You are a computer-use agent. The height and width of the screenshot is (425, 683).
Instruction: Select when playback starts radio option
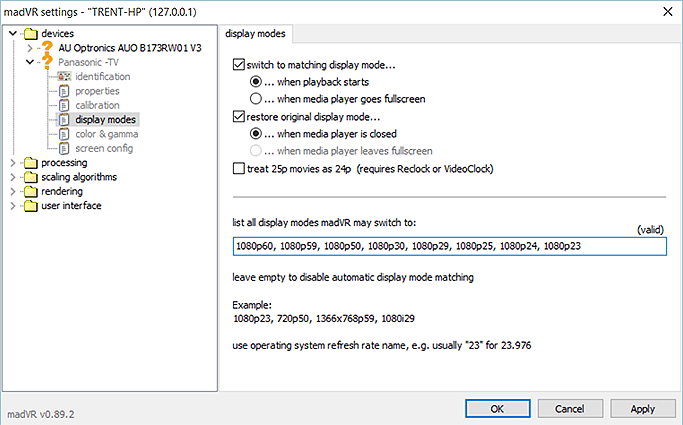pyautogui.click(x=256, y=82)
